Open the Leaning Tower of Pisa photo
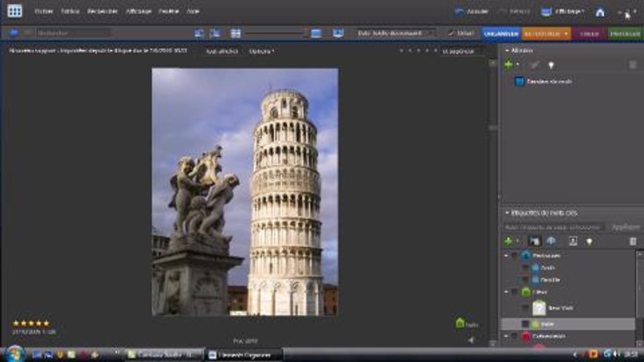644x362 pixels. click(245, 192)
